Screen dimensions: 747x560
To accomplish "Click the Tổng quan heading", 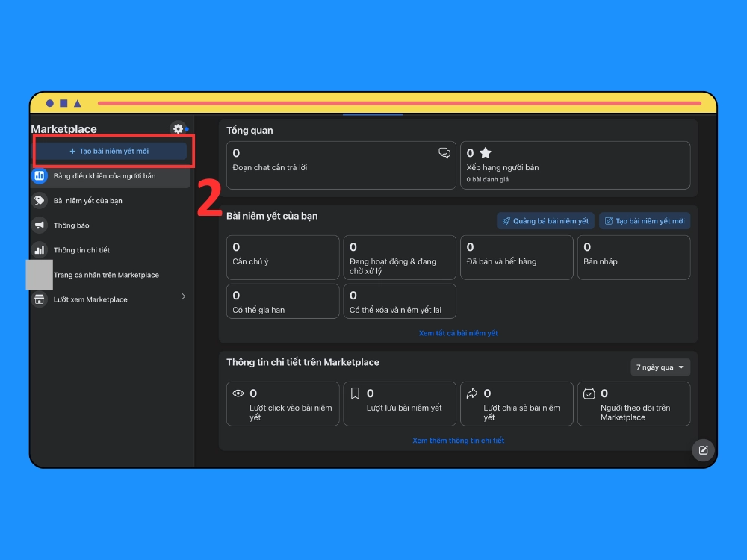I will (x=249, y=131).
